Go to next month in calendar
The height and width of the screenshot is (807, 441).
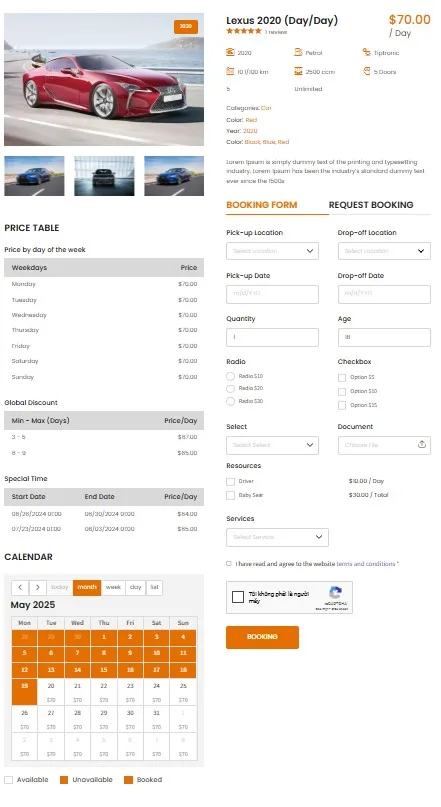38,587
